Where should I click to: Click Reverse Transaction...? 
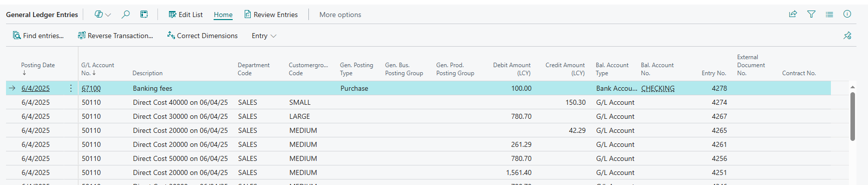[x=115, y=36]
